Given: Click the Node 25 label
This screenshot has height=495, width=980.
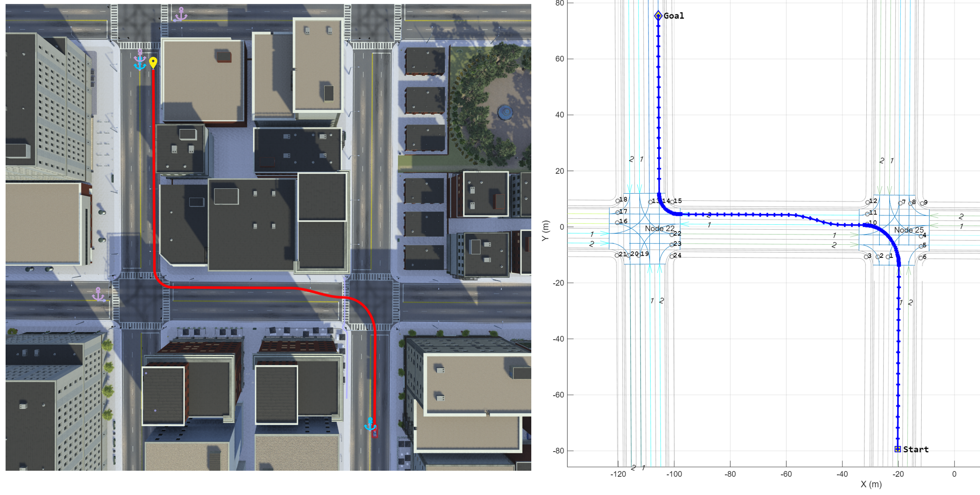Looking at the screenshot, I should (908, 230).
